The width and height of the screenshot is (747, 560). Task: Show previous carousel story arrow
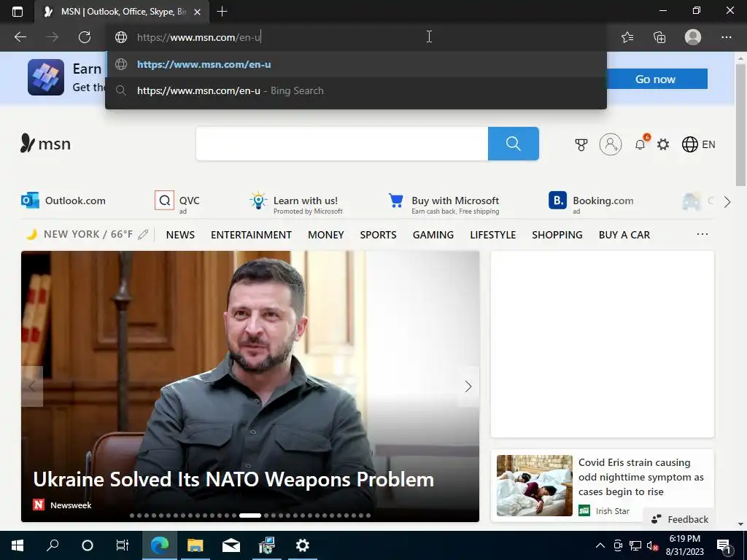coord(32,386)
